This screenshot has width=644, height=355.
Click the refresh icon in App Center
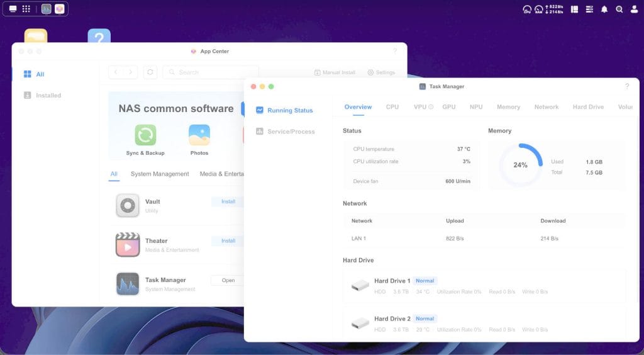[x=150, y=72]
